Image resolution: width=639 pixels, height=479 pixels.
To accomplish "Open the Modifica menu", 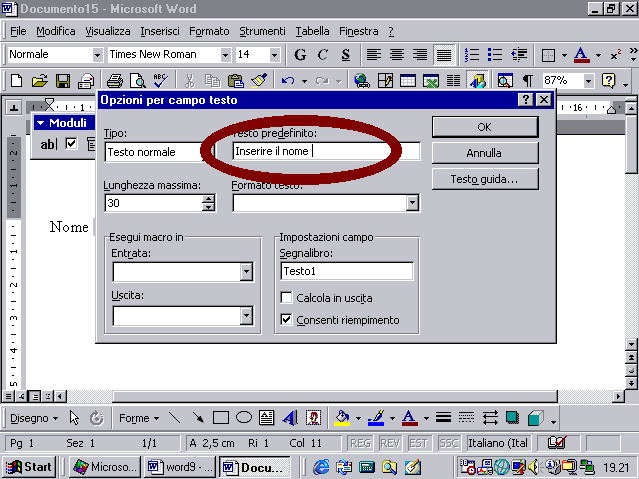I will tap(56, 31).
